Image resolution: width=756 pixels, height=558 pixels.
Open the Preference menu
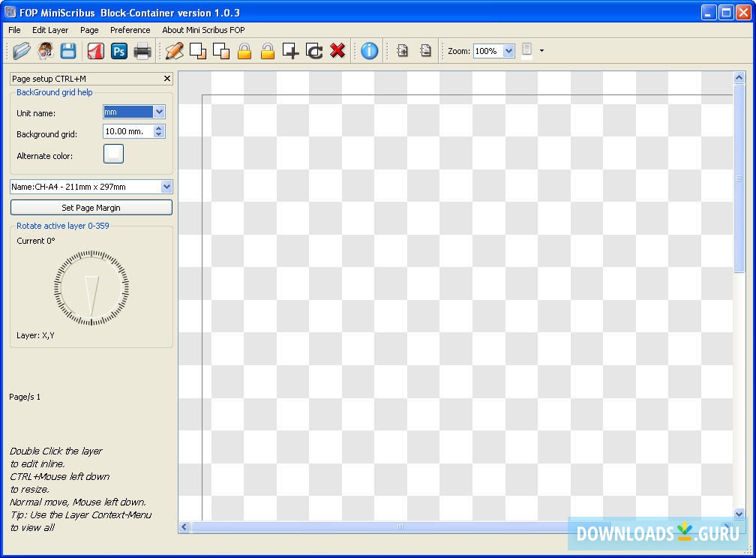[x=130, y=30]
